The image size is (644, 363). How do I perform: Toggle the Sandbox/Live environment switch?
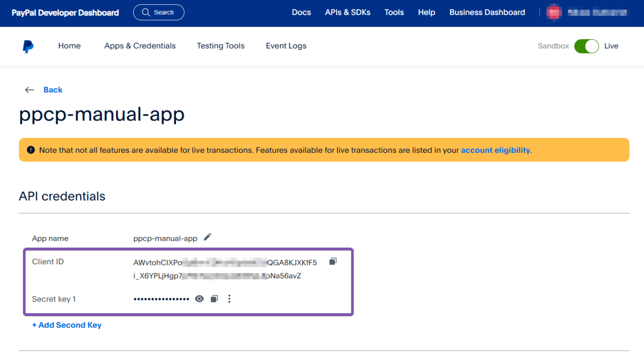586,46
